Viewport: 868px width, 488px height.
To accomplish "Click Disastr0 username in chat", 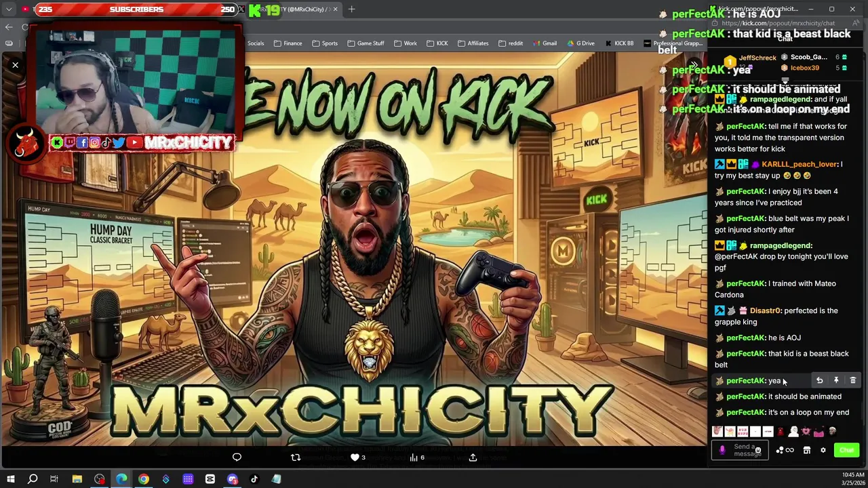I will coord(765,310).
